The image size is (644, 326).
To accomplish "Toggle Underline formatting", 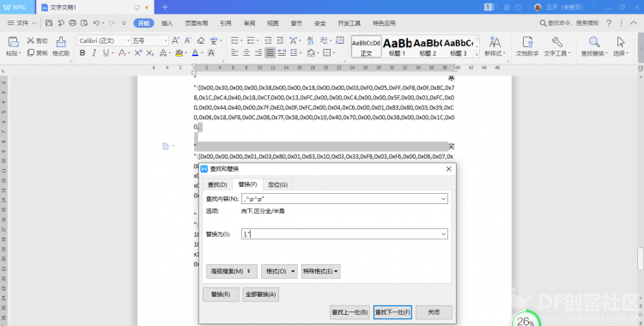I will pos(106,53).
